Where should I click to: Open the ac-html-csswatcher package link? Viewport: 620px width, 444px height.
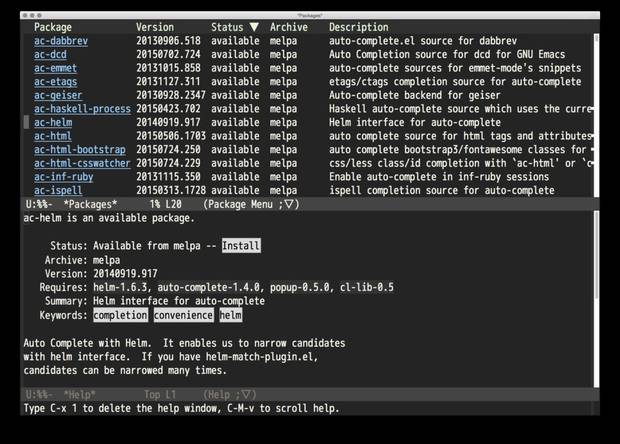pos(82,163)
